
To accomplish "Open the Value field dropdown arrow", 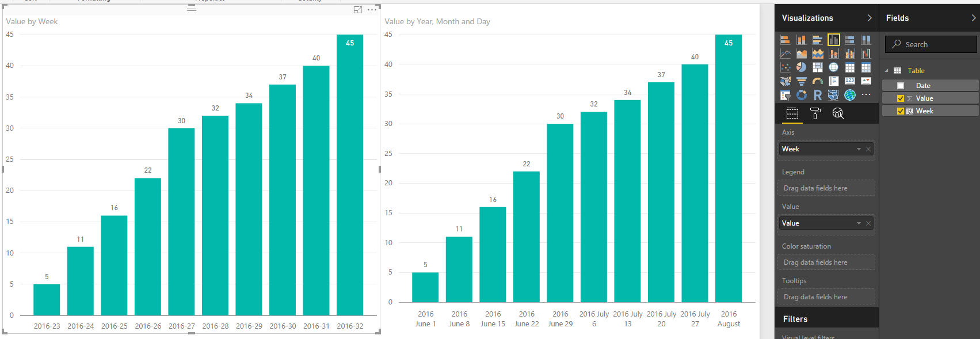I will [x=859, y=223].
